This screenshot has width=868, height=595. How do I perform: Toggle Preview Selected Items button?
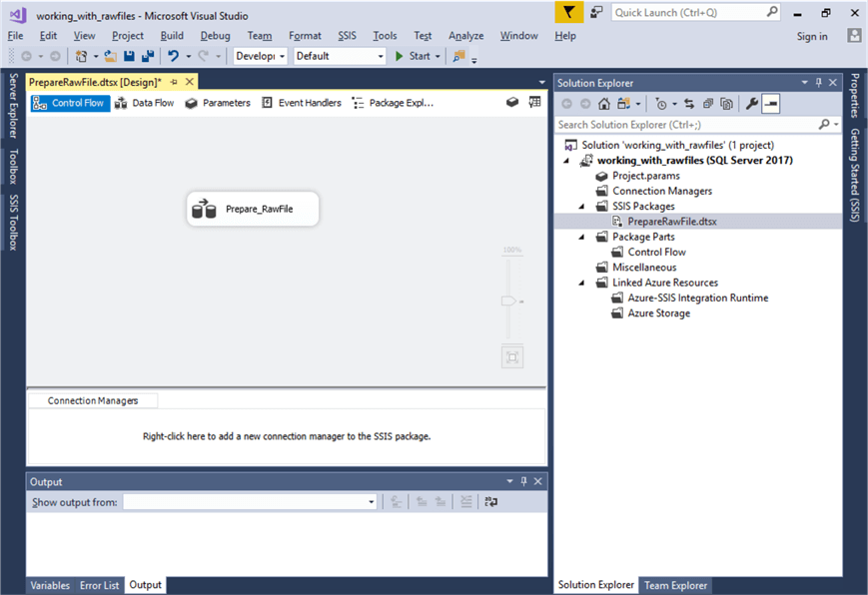pyautogui.click(x=770, y=104)
